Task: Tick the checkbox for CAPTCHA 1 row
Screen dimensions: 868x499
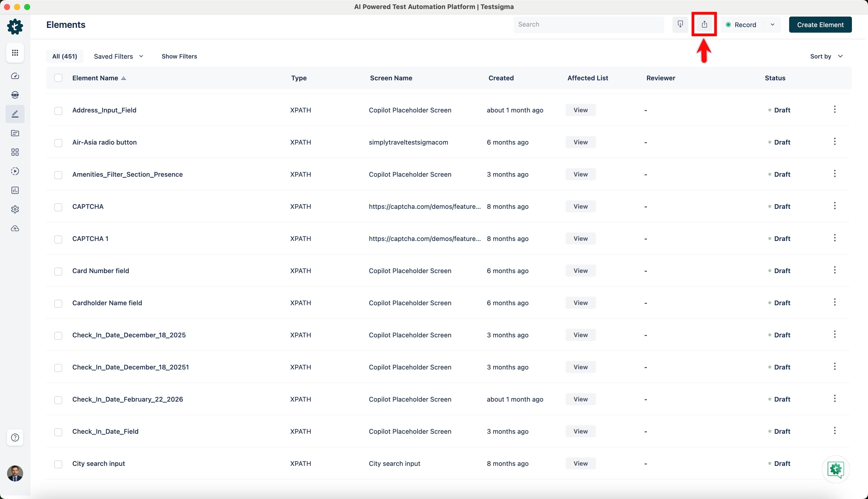Action: [58, 239]
